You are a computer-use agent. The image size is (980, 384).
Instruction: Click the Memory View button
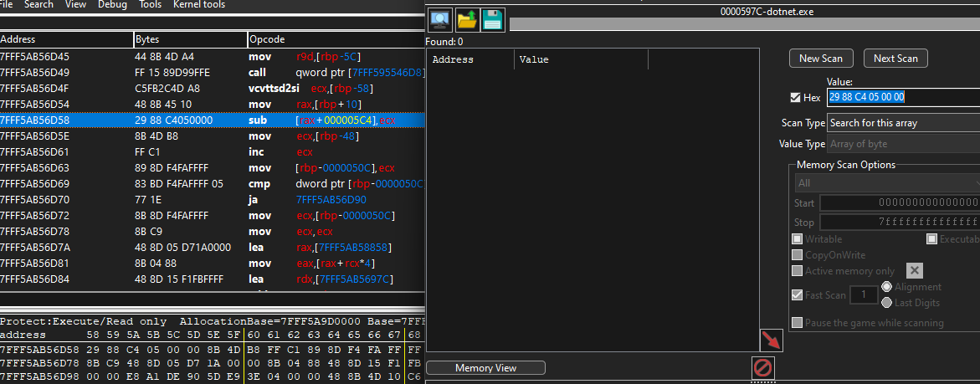tap(485, 368)
